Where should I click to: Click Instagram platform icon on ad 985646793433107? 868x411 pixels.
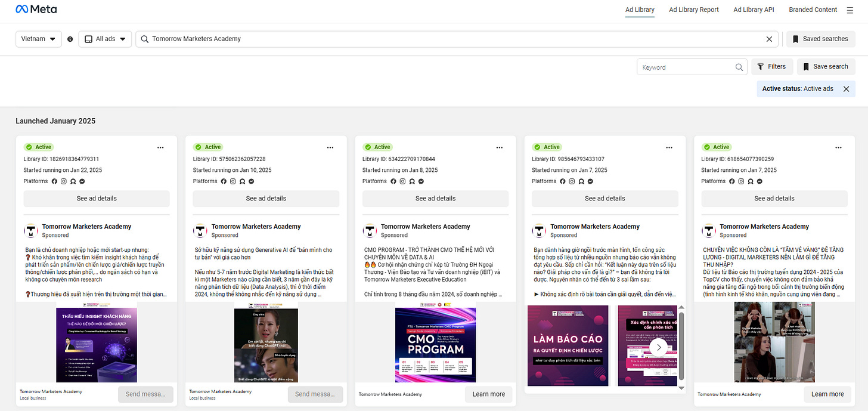(x=572, y=181)
